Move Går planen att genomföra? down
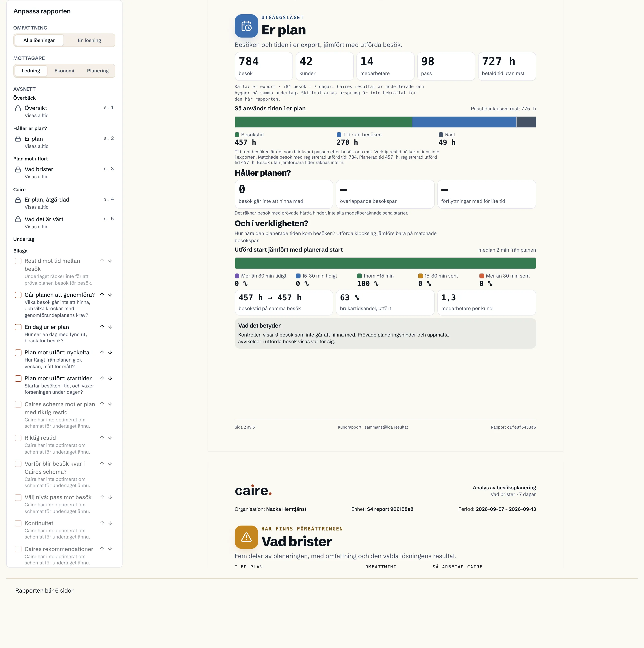Viewport: 644px width, 648px height. [x=110, y=295]
